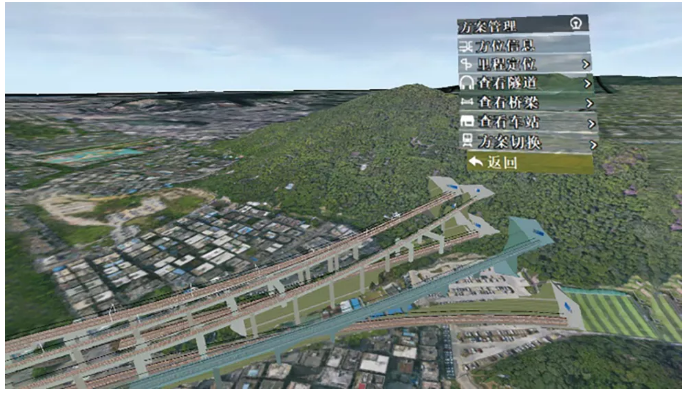Expand the 方案切换 submenu chevron

click(x=594, y=144)
